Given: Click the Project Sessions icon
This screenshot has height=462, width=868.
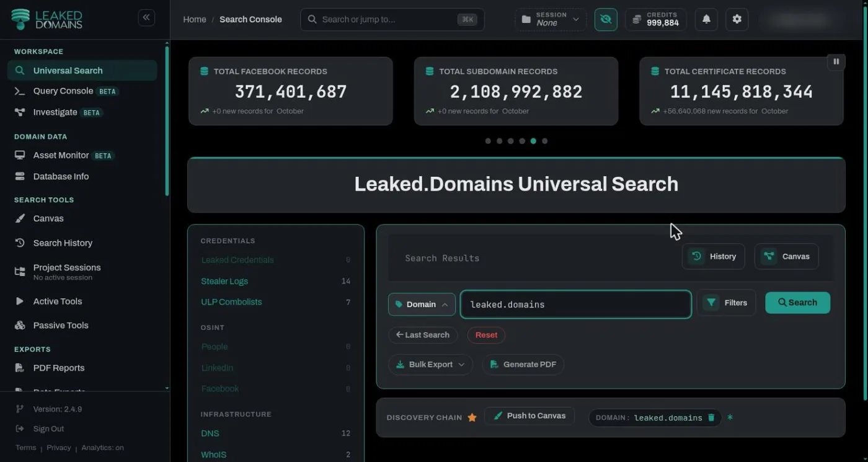Looking at the screenshot, I should [20, 272].
